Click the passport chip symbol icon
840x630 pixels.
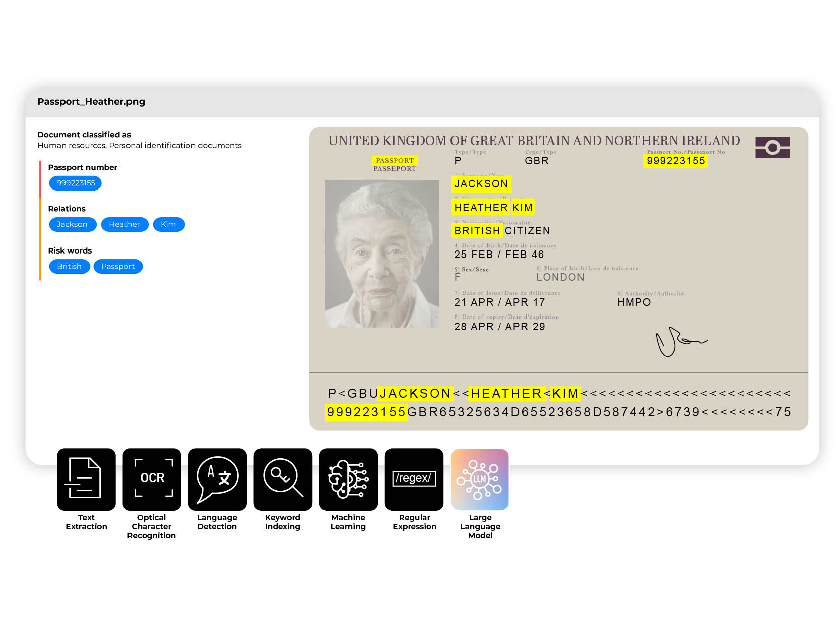[772, 148]
